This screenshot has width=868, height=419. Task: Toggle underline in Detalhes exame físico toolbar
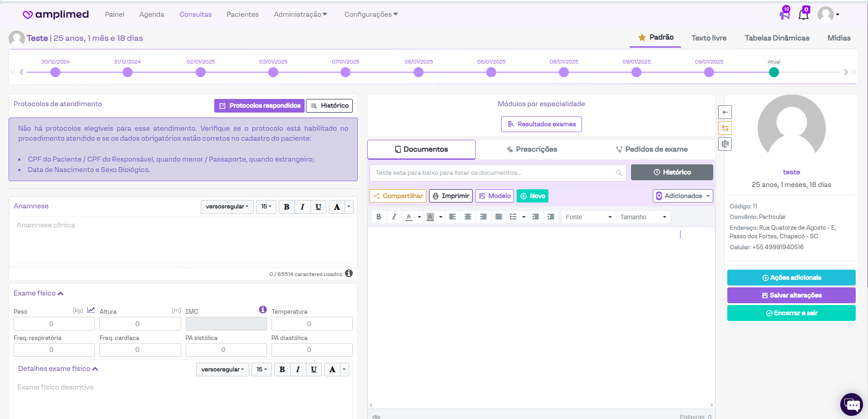click(314, 370)
